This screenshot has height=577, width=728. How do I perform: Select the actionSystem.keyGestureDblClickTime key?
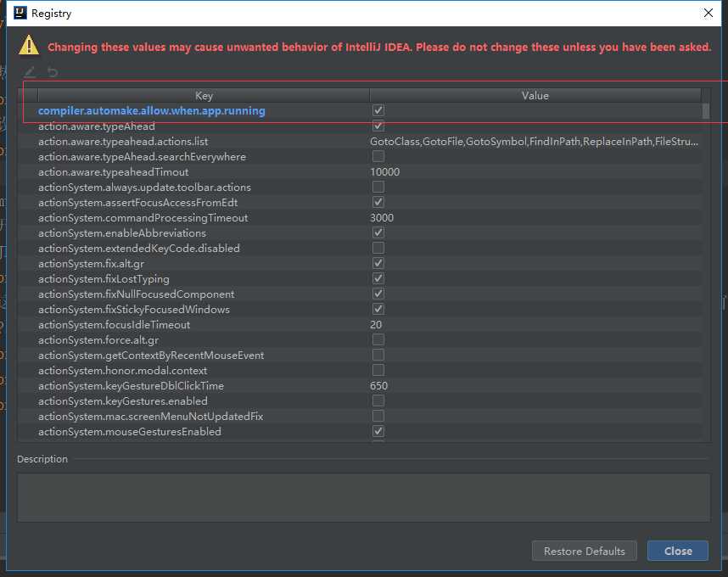(131, 386)
